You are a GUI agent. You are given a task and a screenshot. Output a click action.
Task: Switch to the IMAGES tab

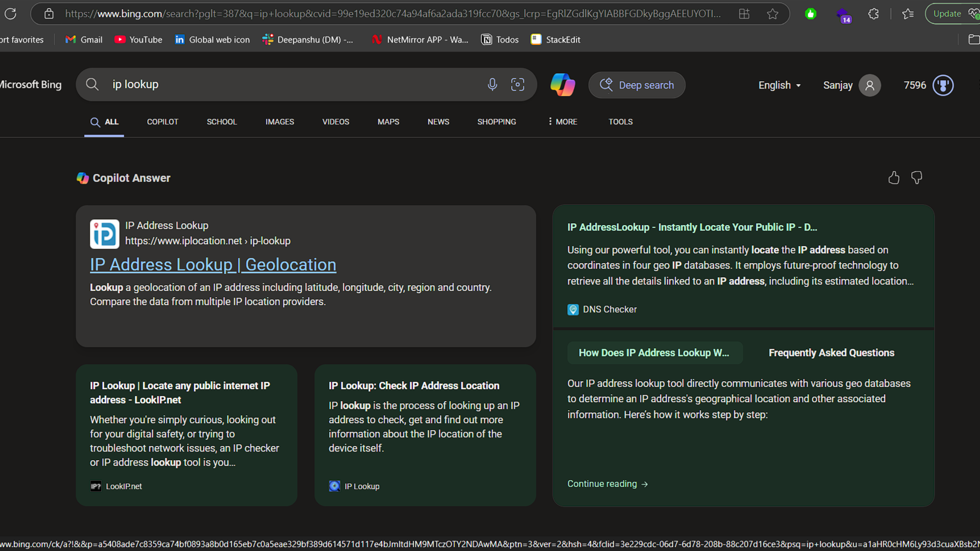pyautogui.click(x=280, y=122)
